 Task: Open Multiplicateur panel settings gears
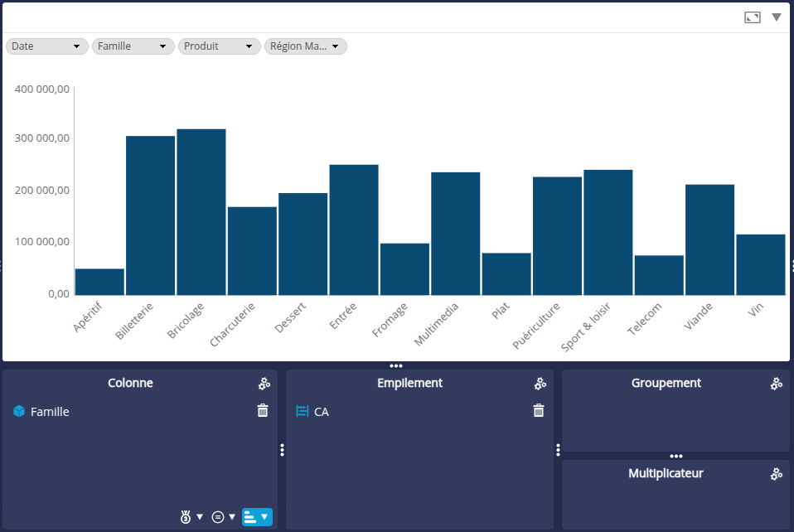777,474
